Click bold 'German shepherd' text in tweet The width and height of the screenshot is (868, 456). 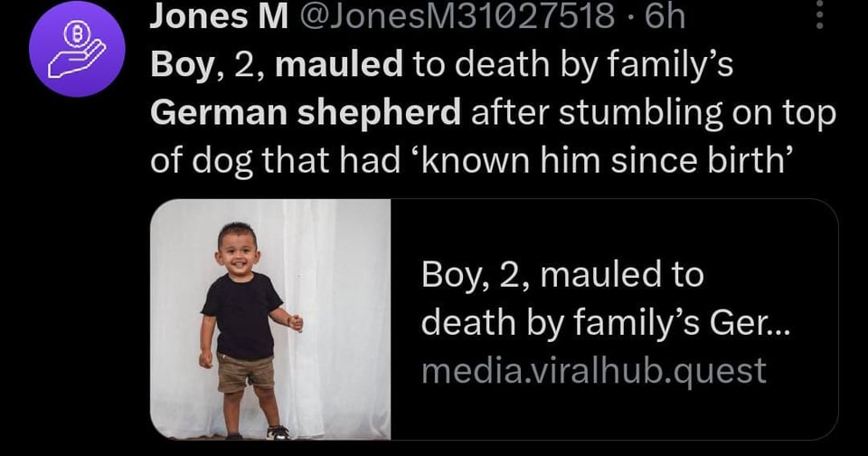pyautogui.click(x=305, y=113)
